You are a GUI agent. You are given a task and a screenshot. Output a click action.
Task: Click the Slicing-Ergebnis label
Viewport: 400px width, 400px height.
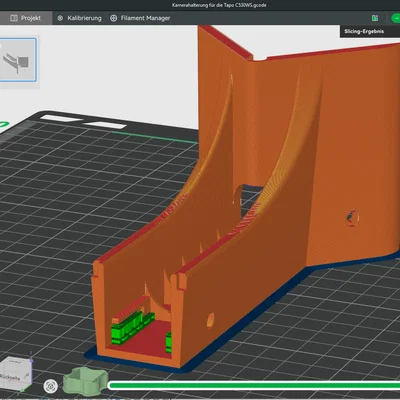tap(364, 31)
